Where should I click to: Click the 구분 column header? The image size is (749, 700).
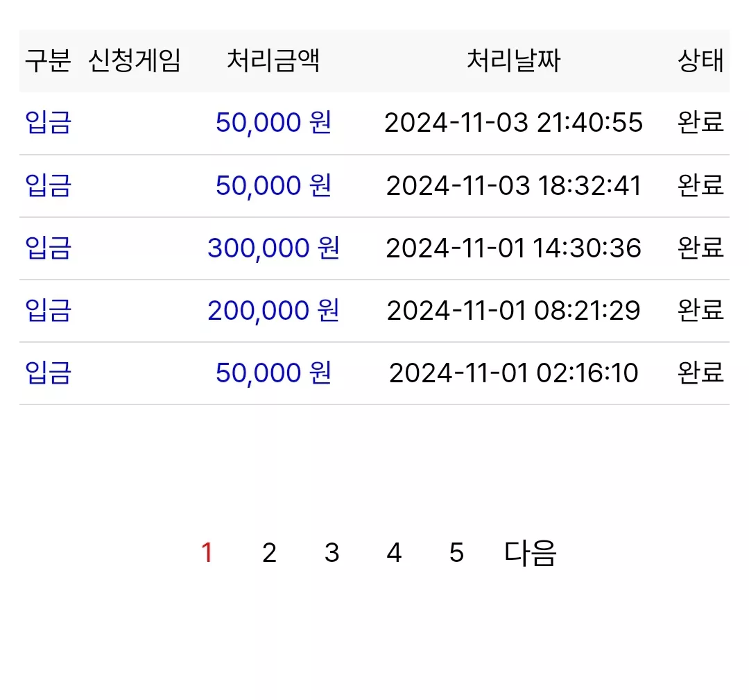(x=48, y=60)
